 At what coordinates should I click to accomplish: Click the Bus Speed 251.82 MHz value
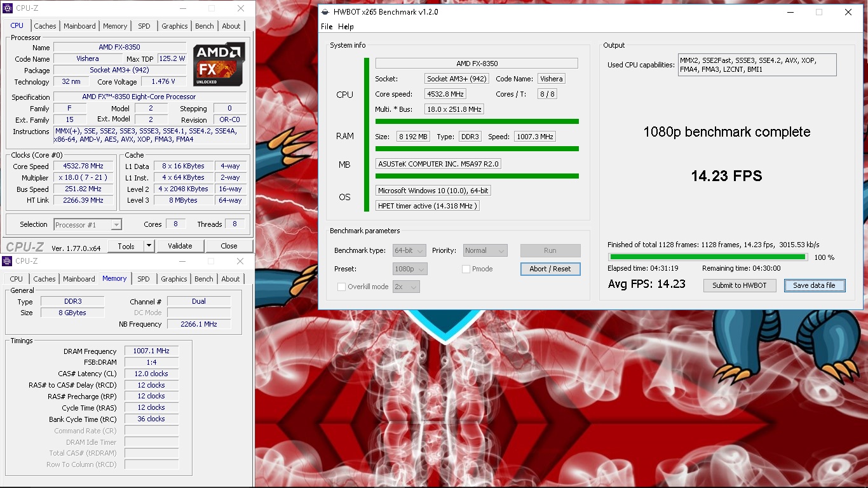coord(83,189)
